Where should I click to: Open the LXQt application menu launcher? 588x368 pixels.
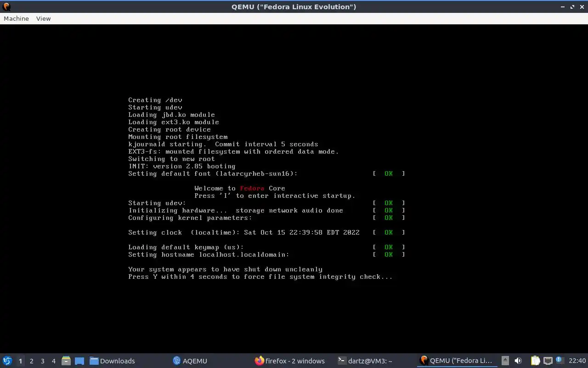coord(7,361)
